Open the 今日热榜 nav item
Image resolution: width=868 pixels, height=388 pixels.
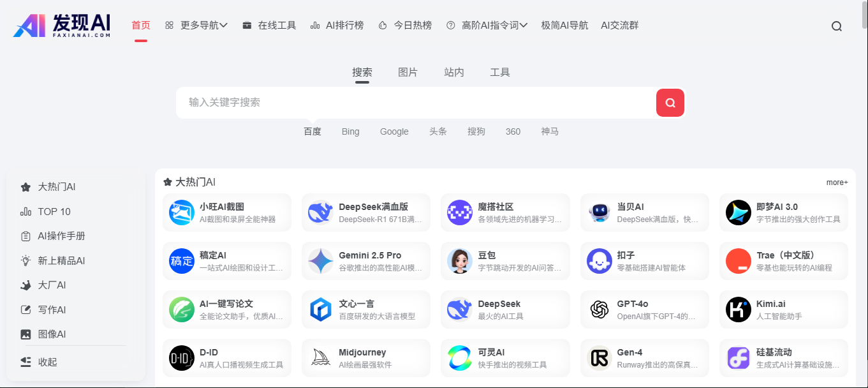coord(405,26)
